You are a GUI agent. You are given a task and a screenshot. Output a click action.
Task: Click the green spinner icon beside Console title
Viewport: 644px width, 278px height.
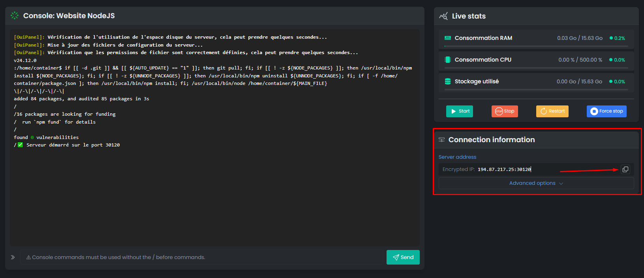(15, 16)
